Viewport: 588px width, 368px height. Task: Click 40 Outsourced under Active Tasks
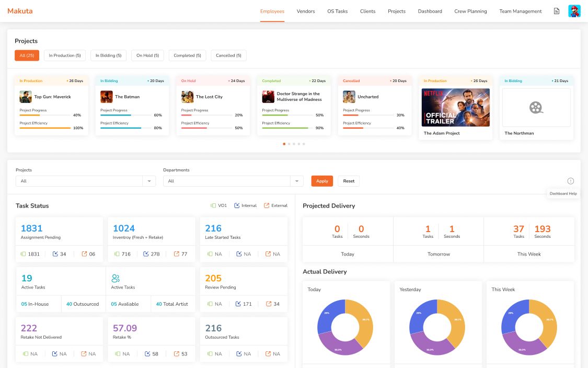pyautogui.click(x=83, y=304)
